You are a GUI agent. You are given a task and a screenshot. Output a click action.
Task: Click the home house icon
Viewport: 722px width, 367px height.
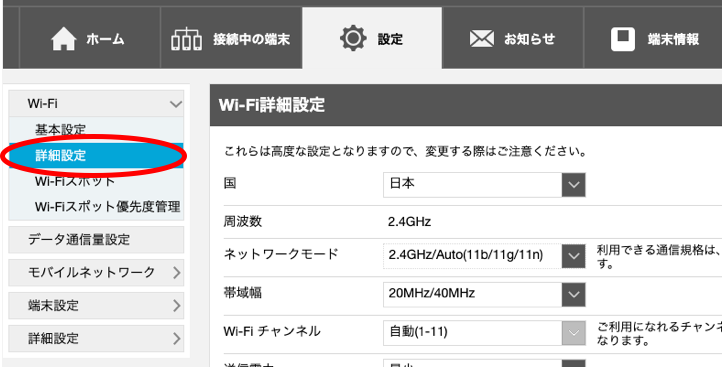pyautogui.click(x=64, y=39)
